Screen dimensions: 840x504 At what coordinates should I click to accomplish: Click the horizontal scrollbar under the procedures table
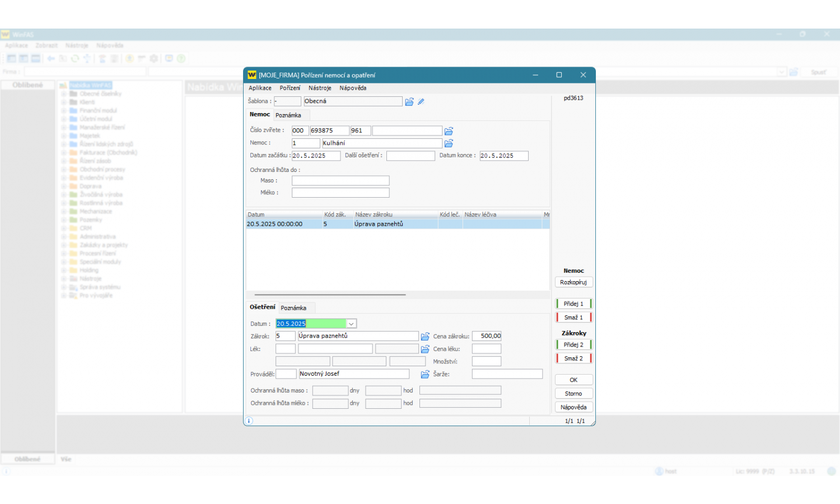[x=330, y=295]
